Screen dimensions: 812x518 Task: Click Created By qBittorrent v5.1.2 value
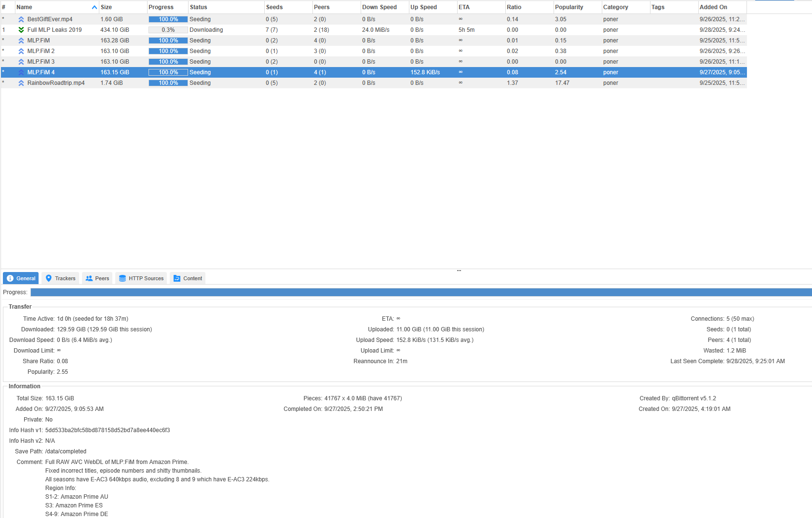coord(694,398)
